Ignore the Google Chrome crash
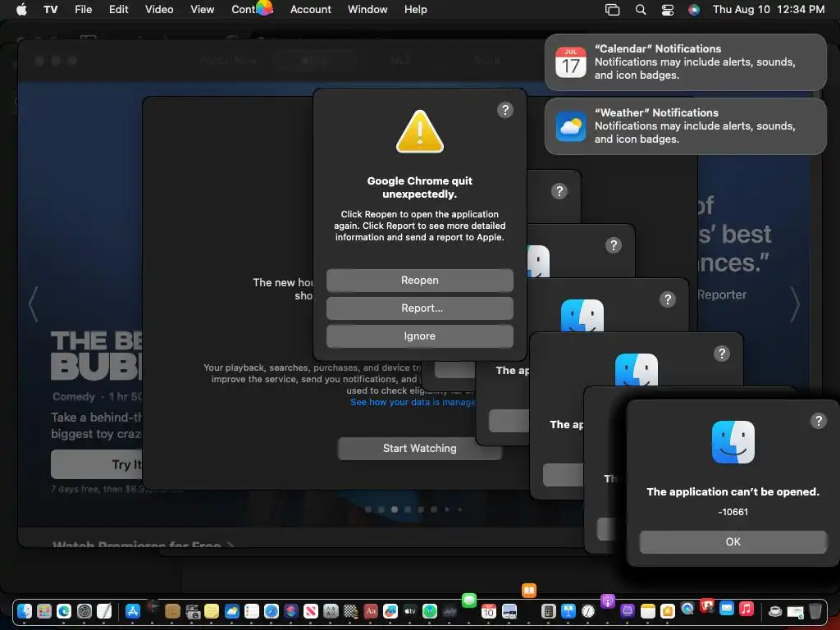The image size is (840, 630). click(x=419, y=336)
